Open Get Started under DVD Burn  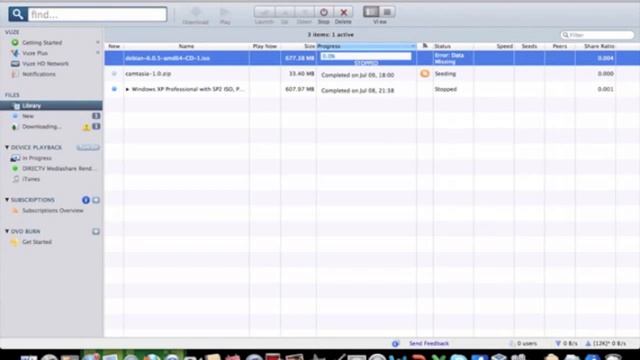(37, 242)
